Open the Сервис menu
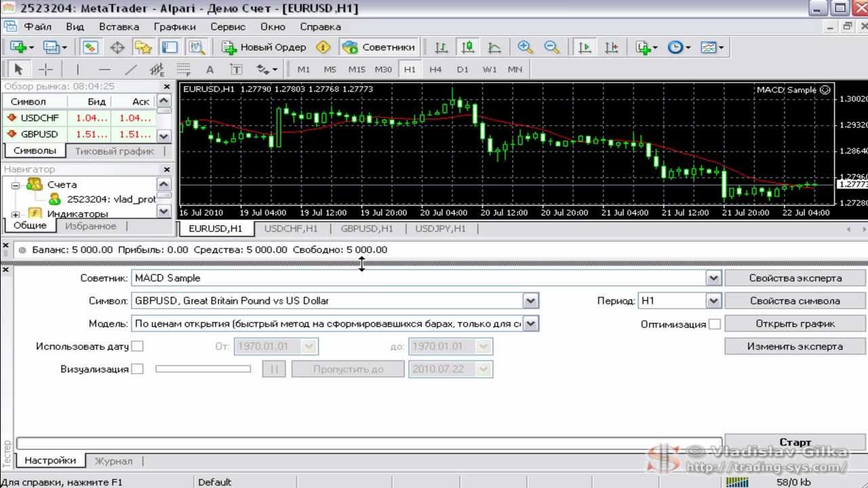868x488 pixels. pos(228,27)
